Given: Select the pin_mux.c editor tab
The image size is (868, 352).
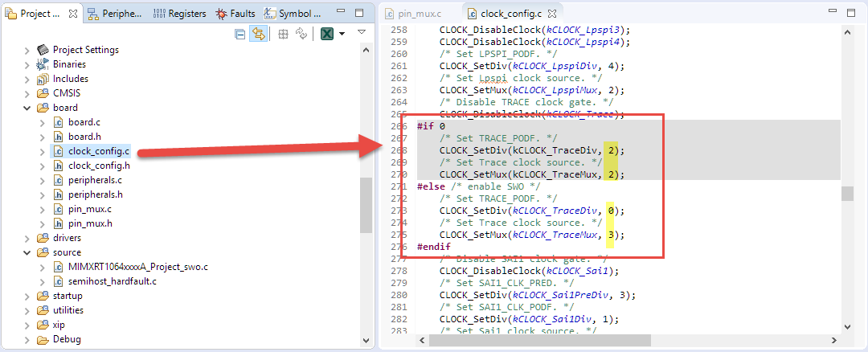Looking at the screenshot, I should click(x=418, y=14).
